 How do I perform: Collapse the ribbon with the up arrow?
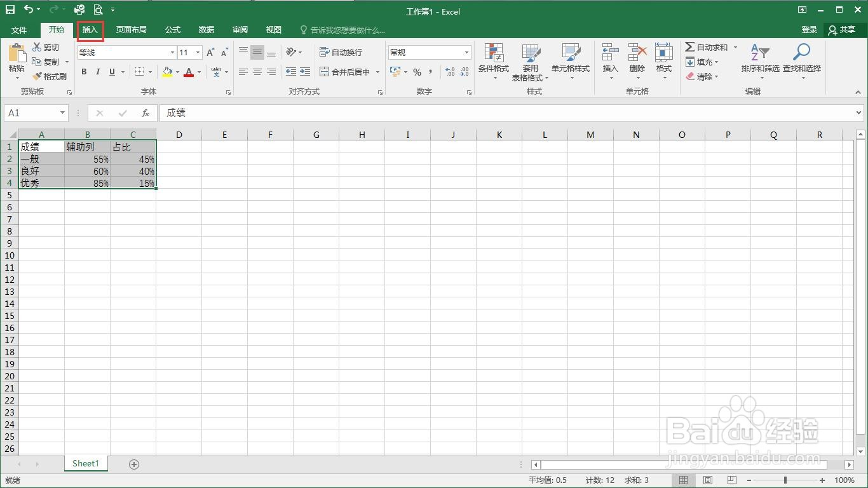click(x=858, y=92)
